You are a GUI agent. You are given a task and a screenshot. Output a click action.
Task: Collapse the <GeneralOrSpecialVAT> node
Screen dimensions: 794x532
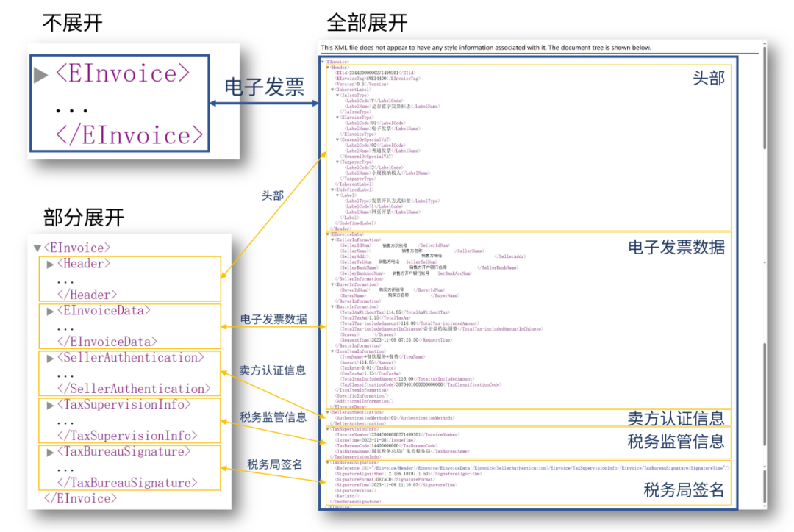point(337,140)
